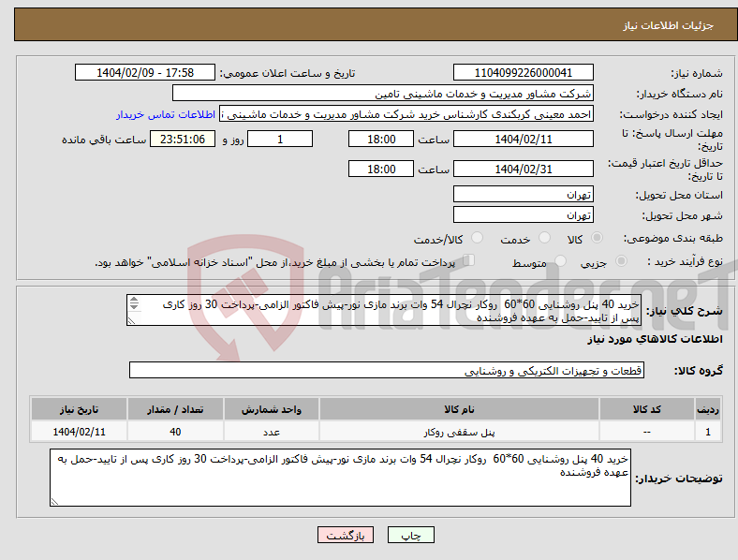Click the شرح کلی نیاز description textarea
The height and width of the screenshot is (560, 738).
pyautogui.click(x=384, y=310)
